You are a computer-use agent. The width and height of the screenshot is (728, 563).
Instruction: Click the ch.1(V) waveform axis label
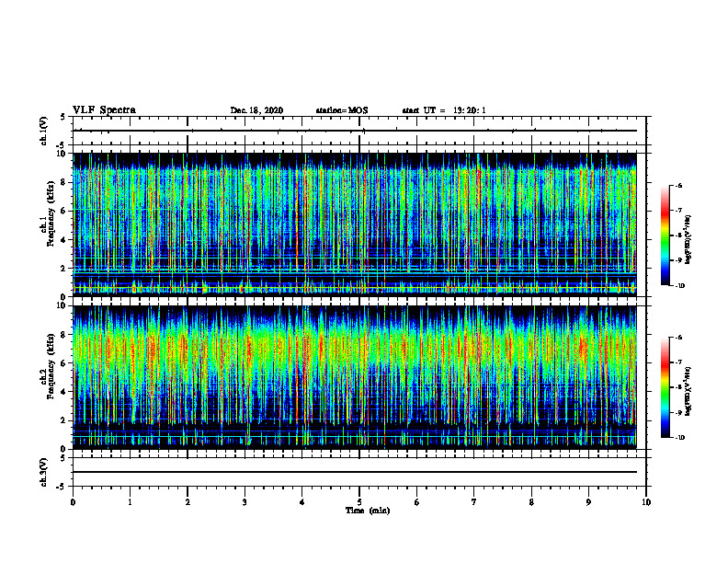pos(44,131)
